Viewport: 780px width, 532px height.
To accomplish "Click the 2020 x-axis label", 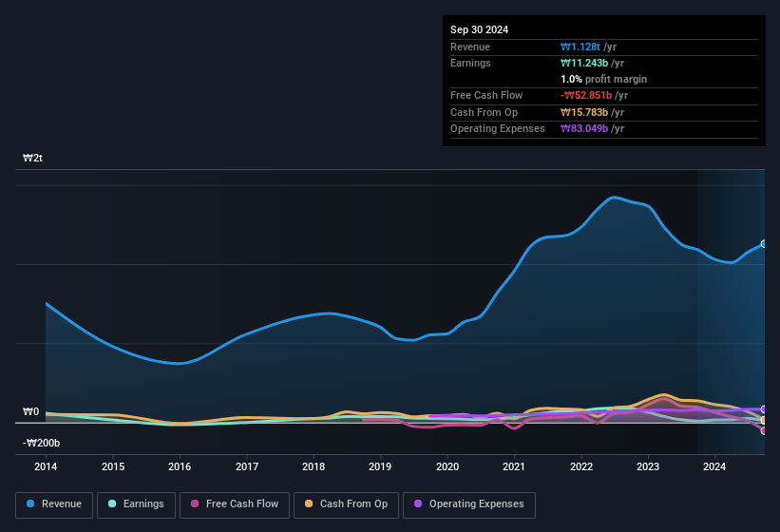I will pos(447,466).
